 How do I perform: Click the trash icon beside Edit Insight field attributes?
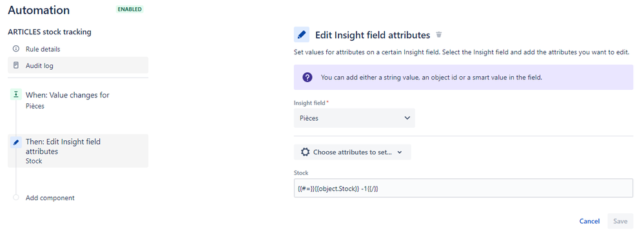(438, 34)
